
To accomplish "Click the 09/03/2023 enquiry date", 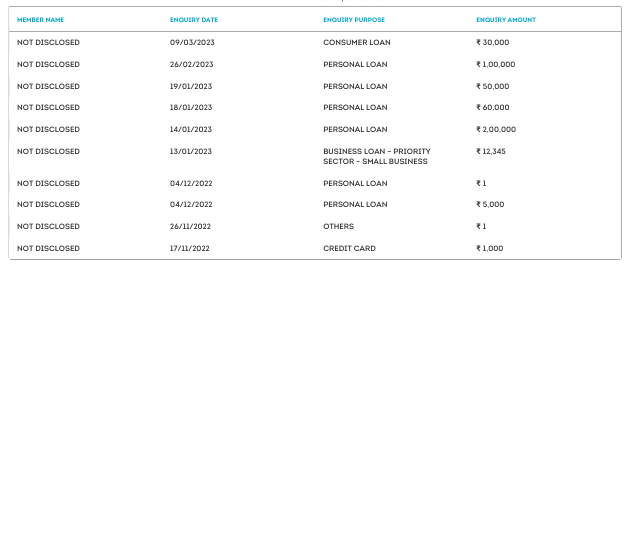I will click(191, 43).
